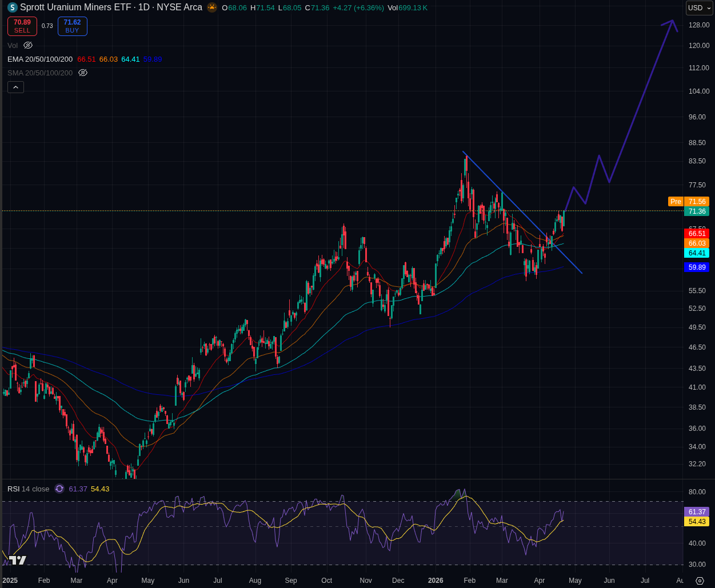Click the BUY 71.62 button
Image resolution: width=715 pixels, height=588 pixels.
point(72,26)
